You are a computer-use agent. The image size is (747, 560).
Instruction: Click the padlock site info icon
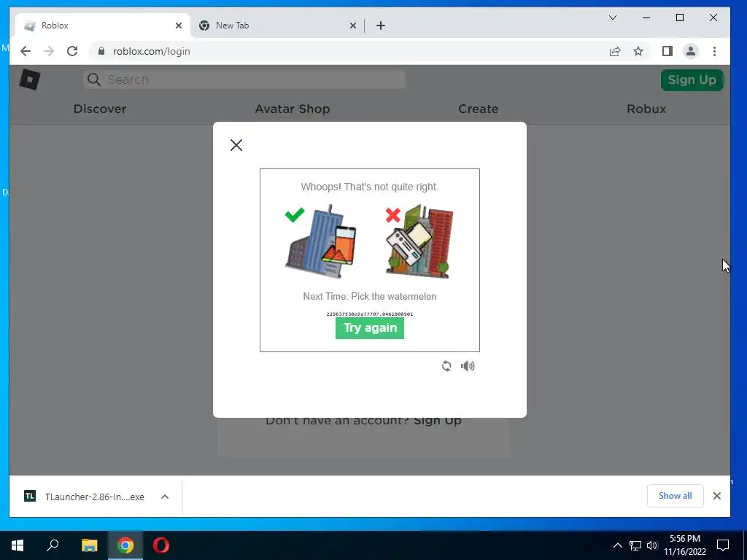(x=101, y=51)
